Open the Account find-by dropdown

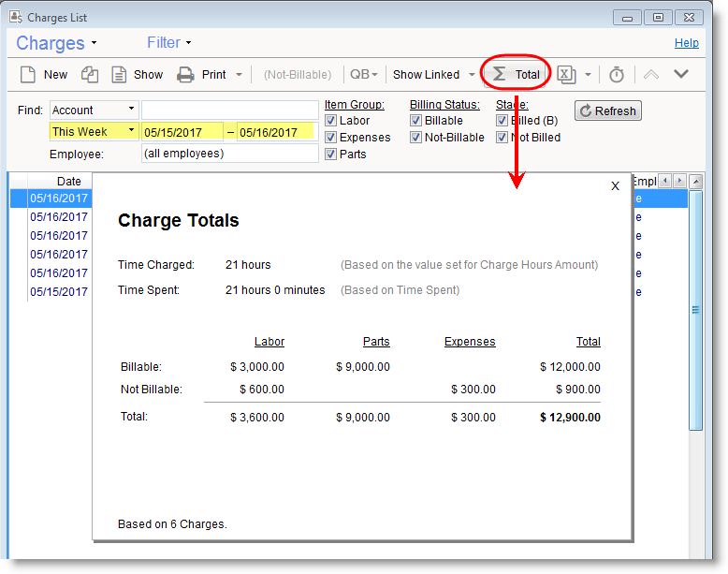click(94, 110)
